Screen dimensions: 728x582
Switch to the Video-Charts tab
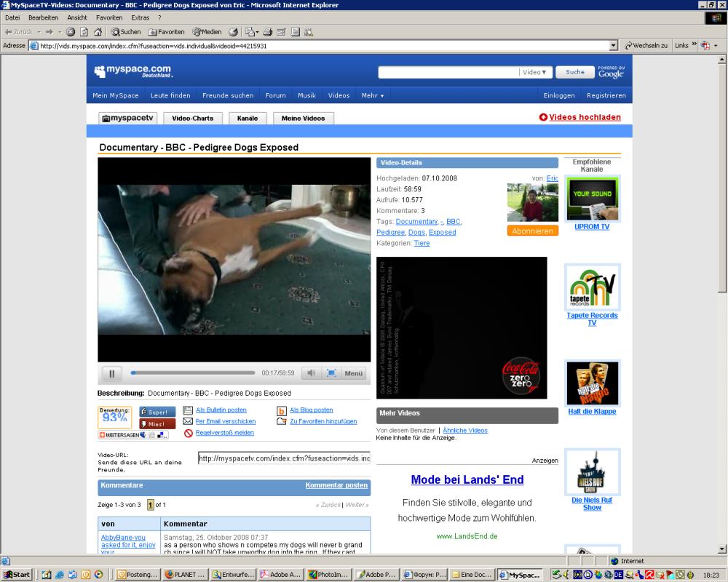(x=193, y=118)
